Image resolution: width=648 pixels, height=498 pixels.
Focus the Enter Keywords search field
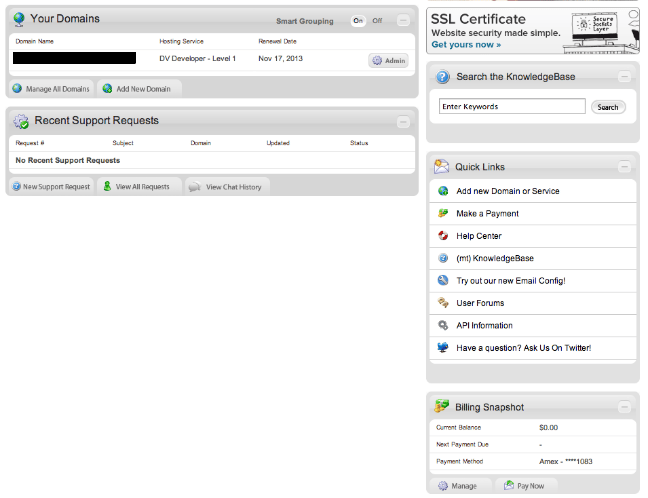[x=512, y=106]
